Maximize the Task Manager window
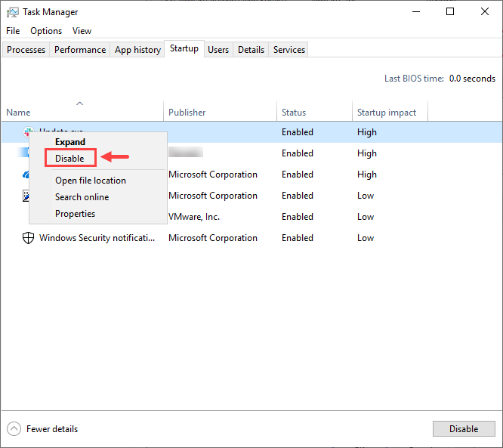This screenshot has height=448, width=503. tap(450, 12)
